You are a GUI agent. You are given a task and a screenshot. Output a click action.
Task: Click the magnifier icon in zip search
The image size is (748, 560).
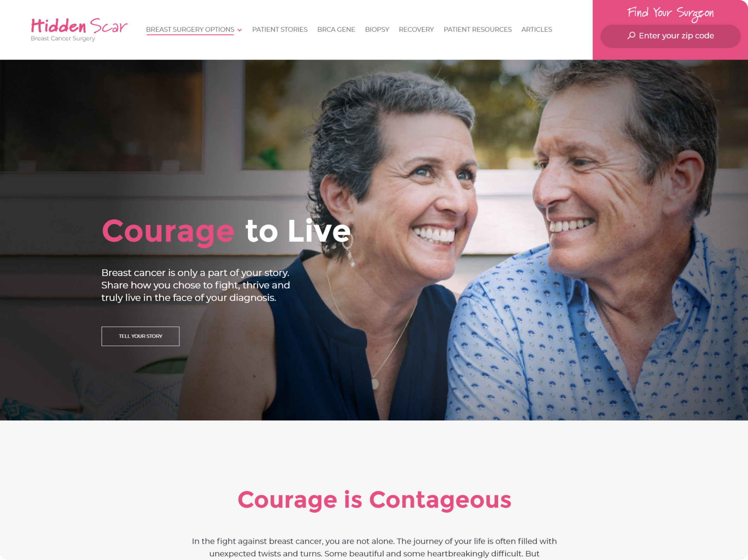pos(631,35)
